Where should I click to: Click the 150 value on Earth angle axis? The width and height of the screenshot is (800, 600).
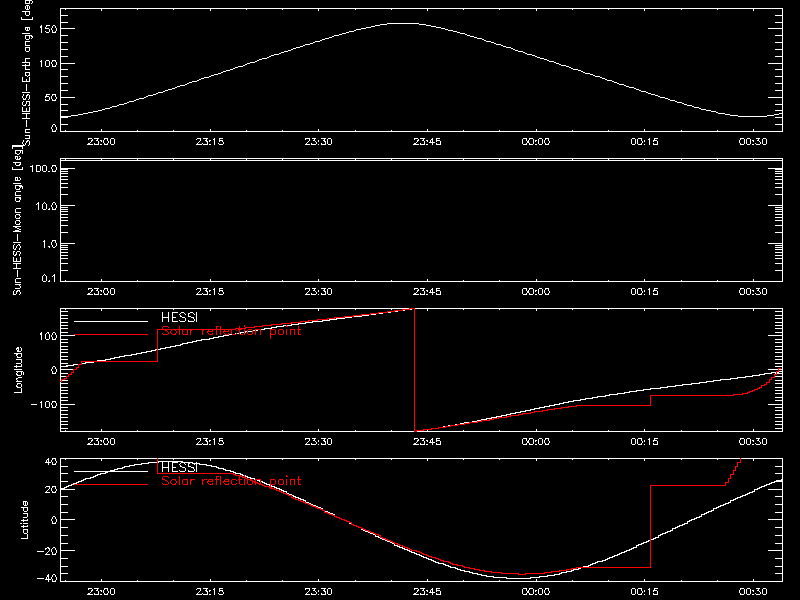click(48, 29)
